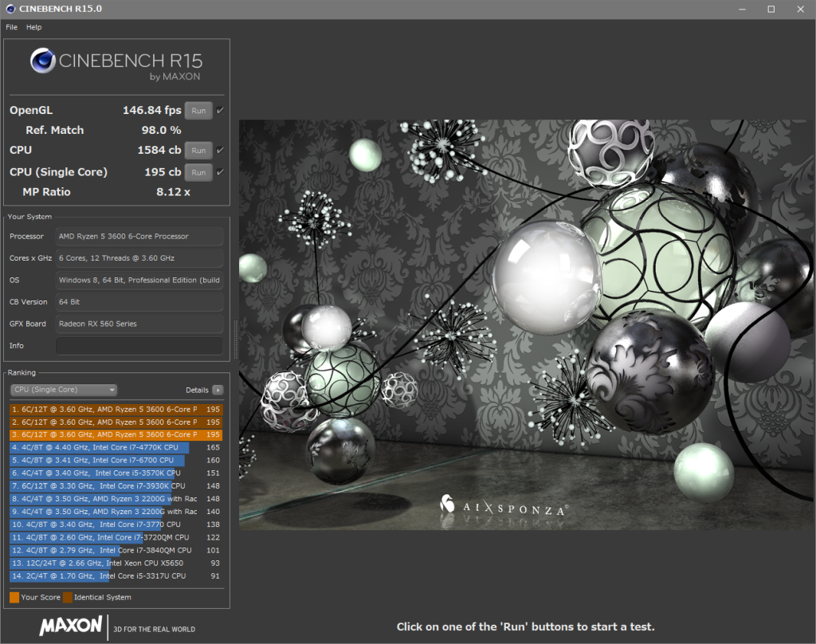The height and width of the screenshot is (644, 816).
Task: Select ranking row 11 Core i7-3720QM
Action: click(x=116, y=537)
